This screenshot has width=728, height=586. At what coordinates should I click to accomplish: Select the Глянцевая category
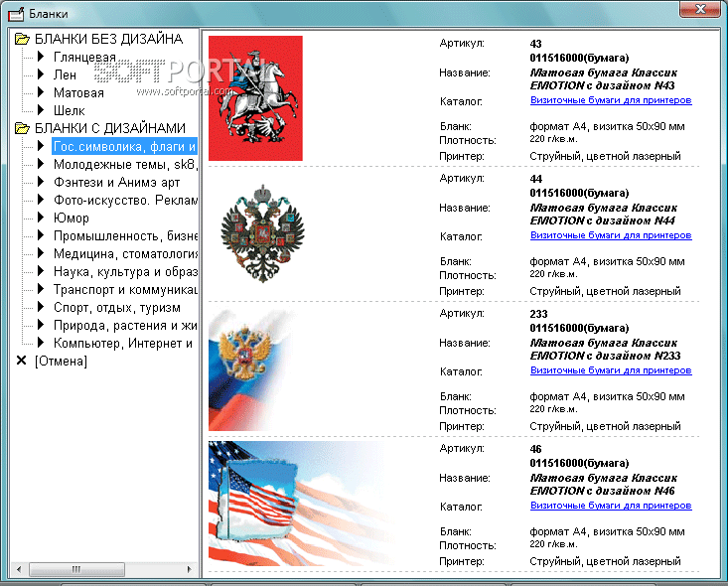pyautogui.click(x=84, y=57)
